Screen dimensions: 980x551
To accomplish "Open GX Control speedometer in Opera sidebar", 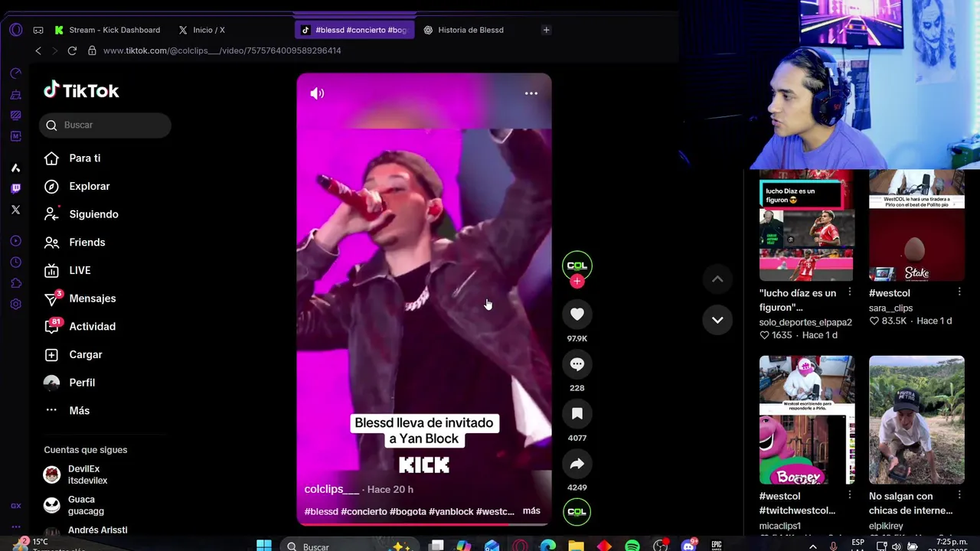I will coord(15,73).
